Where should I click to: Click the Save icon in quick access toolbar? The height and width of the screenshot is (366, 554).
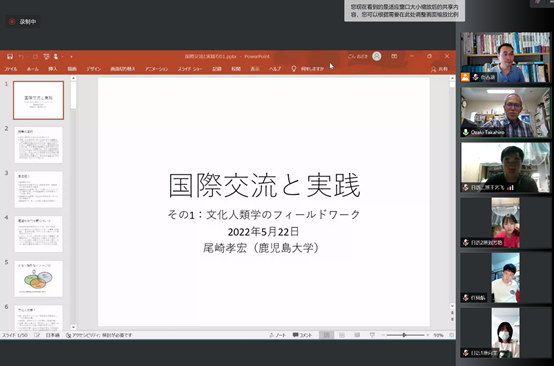[x=10, y=57]
